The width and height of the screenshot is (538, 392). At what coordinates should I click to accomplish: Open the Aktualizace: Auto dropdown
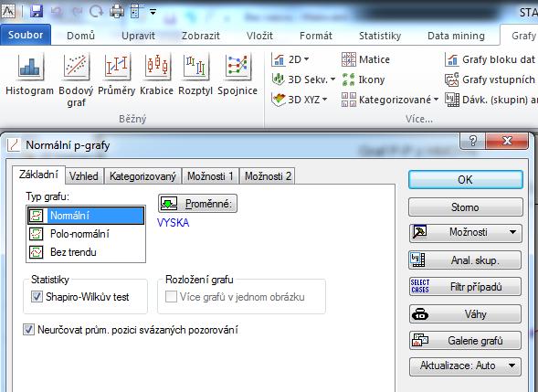(x=465, y=366)
